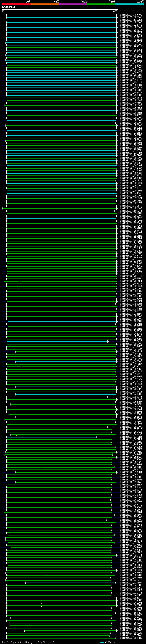
Task: Click the cyan alignment bar for Q6EE83
Action: coord(66,361)
